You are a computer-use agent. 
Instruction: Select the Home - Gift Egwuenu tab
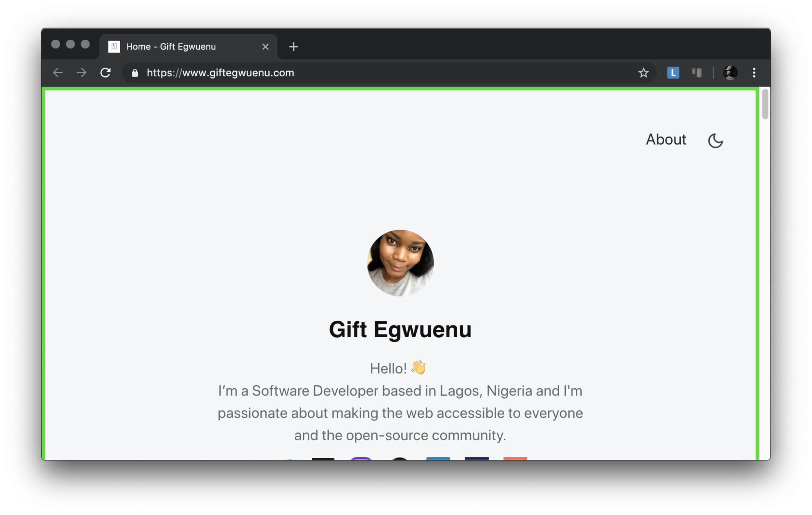pos(171,47)
